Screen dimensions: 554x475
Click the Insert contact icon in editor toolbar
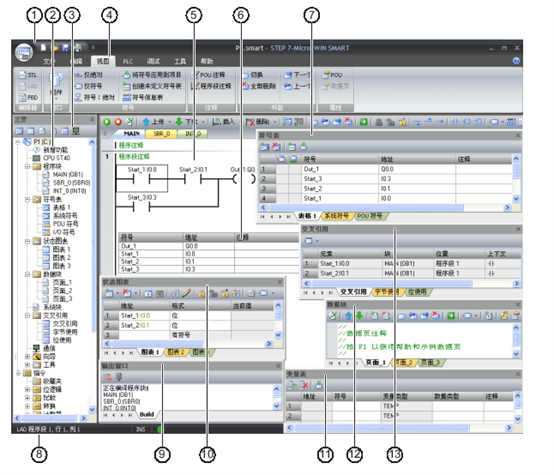455,122
